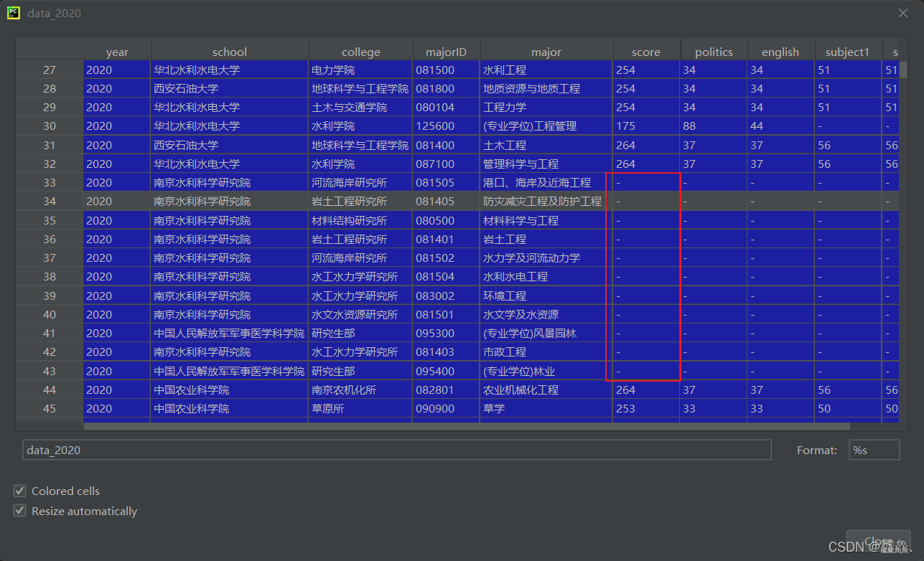The width and height of the screenshot is (924, 561).
Task: Click college cell 草原所
Action: (x=361, y=408)
